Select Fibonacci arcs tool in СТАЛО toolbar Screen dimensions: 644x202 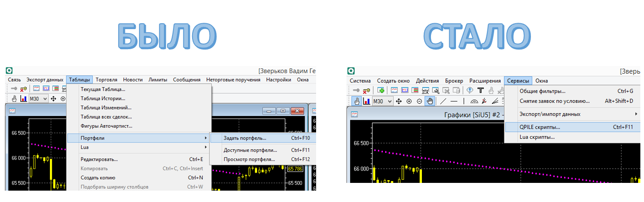tap(475, 101)
